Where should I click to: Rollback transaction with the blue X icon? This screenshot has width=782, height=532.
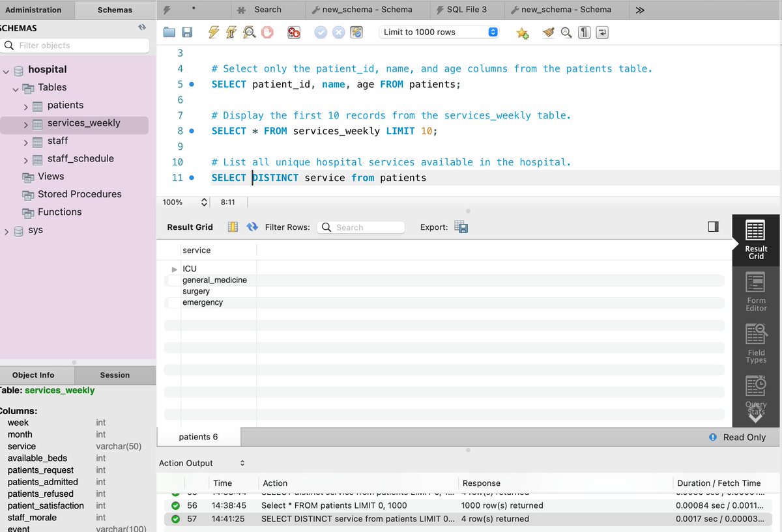tap(338, 32)
